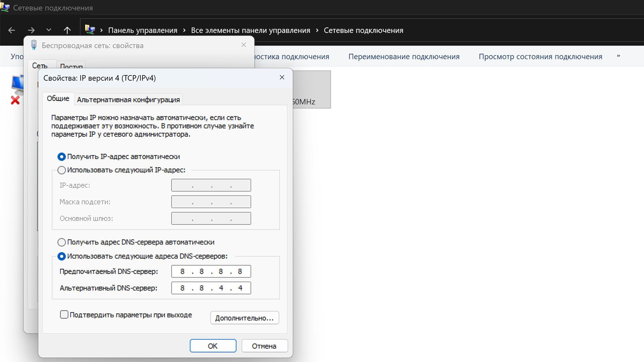Click the Back navigation arrow

12,31
